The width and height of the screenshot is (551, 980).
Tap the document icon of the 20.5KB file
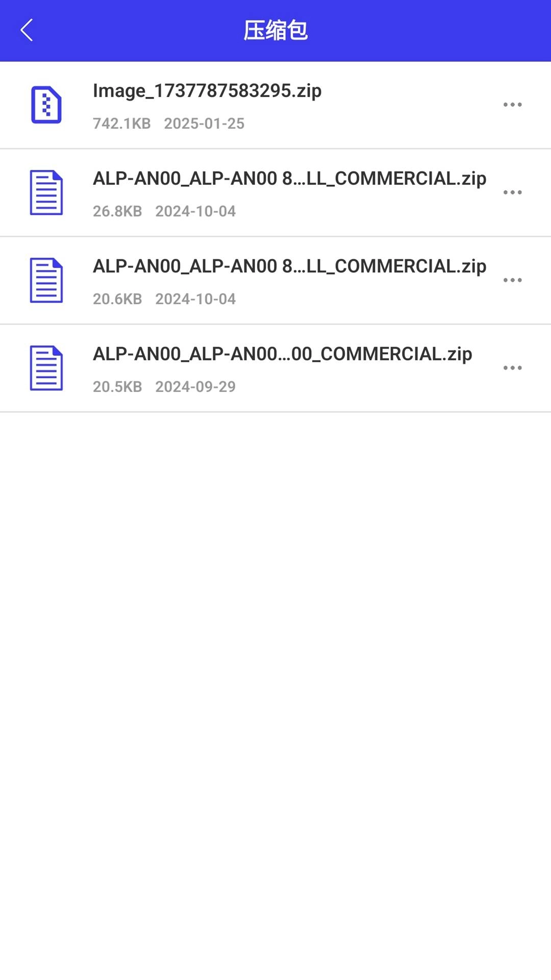coord(46,368)
